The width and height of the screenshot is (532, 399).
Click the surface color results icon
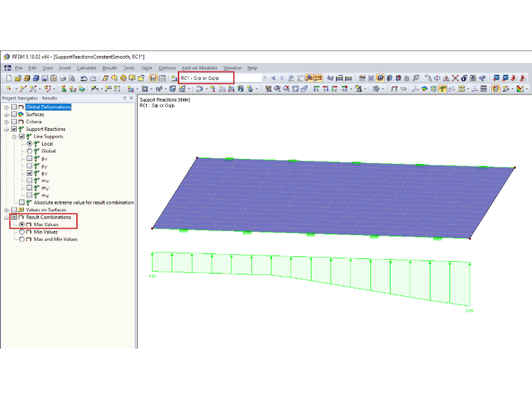tap(424, 89)
